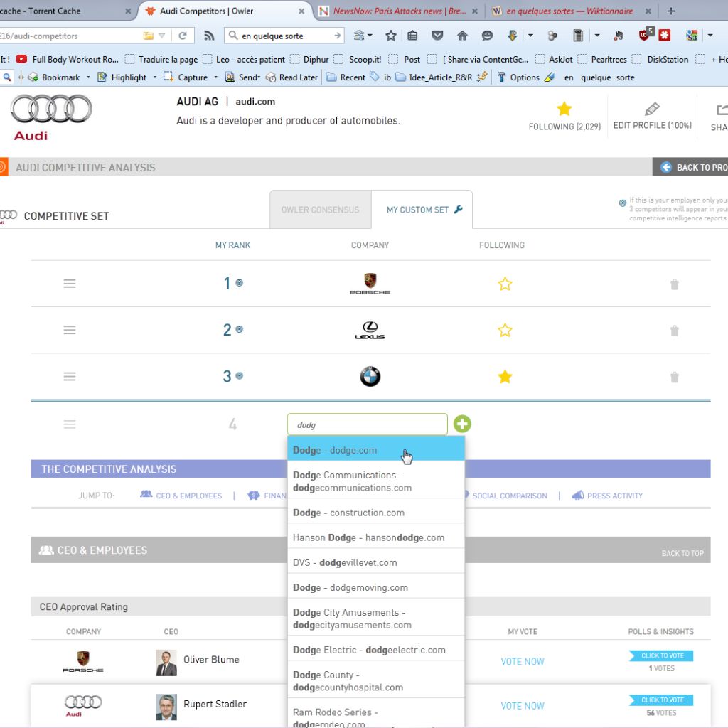Image resolution: width=728 pixels, height=728 pixels.
Task: Click the Back to Top link
Action: click(x=682, y=553)
